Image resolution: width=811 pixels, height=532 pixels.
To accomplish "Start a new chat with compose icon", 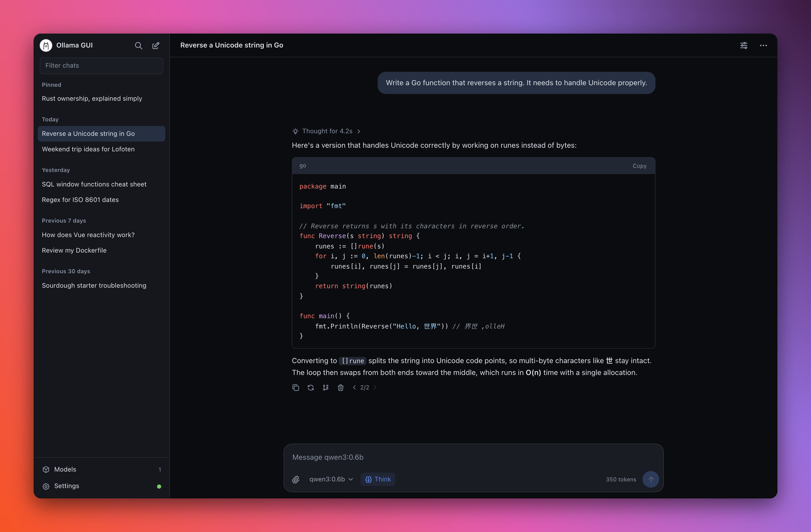I will pos(156,46).
